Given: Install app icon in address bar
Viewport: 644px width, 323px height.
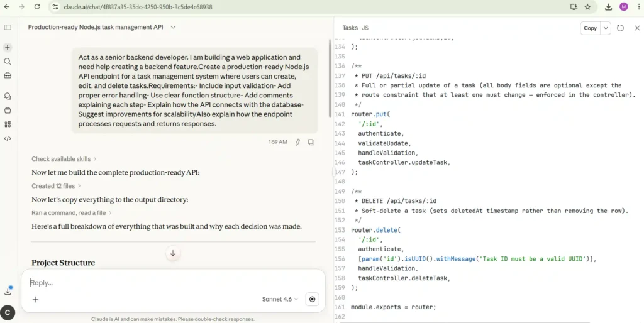Looking at the screenshot, I should click(x=574, y=6).
